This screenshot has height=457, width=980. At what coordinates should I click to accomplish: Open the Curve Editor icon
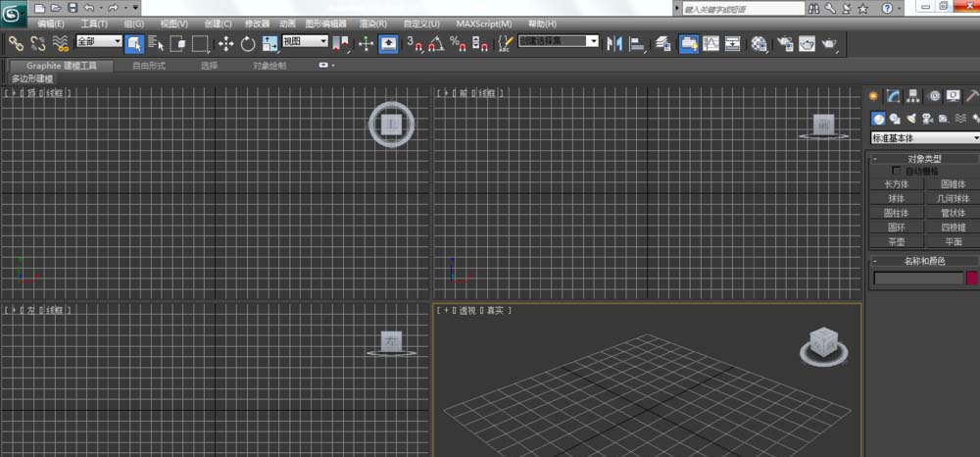(710, 43)
